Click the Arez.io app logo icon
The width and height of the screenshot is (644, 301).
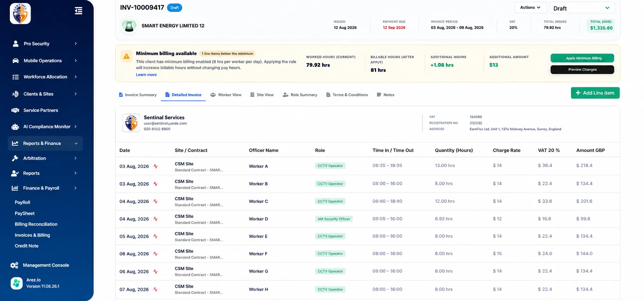pos(16,283)
